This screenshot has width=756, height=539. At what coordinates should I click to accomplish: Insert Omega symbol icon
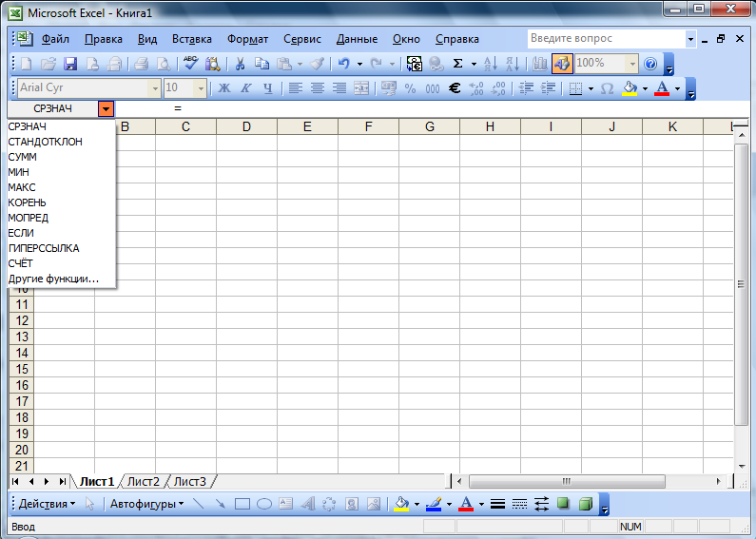pos(607,88)
